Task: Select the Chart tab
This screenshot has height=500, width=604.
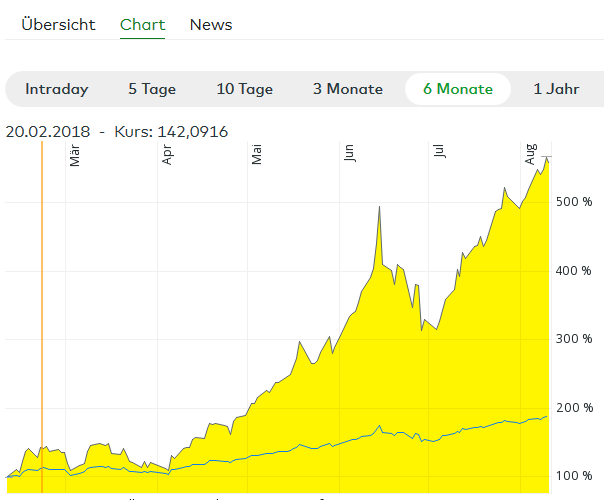Action: click(142, 25)
